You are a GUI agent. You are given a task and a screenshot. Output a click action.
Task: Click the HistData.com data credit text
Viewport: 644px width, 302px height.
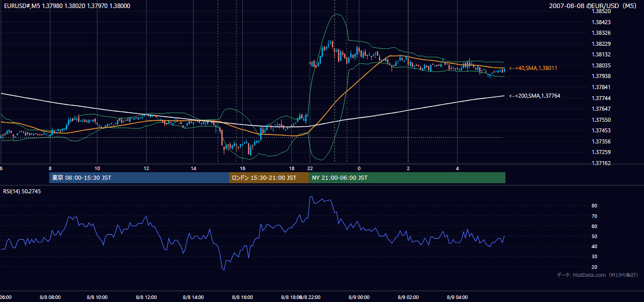click(598, 275)
